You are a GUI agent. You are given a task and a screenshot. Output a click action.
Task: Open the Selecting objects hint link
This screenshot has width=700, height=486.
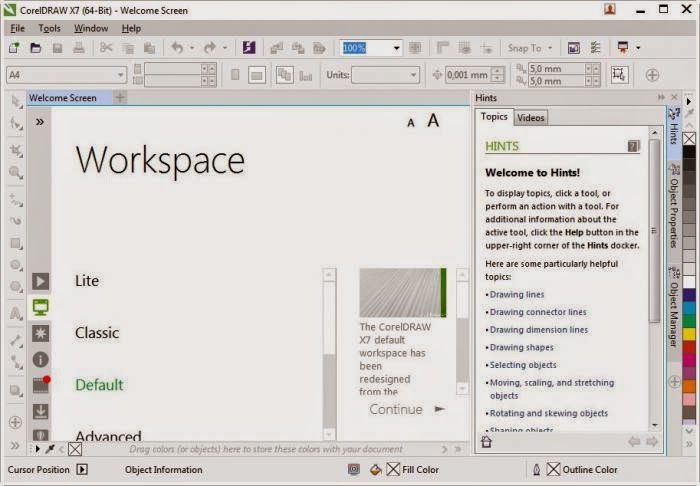pos(523,365)
